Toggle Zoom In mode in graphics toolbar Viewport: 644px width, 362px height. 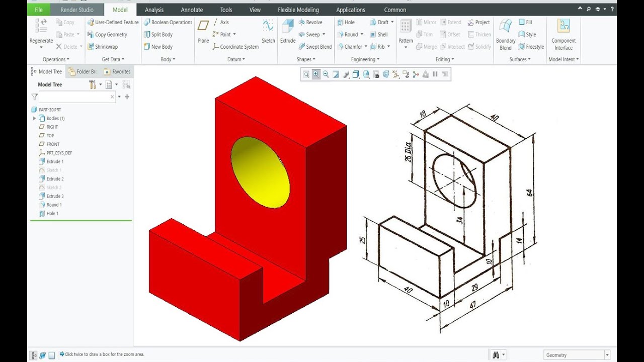coord(316,74)
